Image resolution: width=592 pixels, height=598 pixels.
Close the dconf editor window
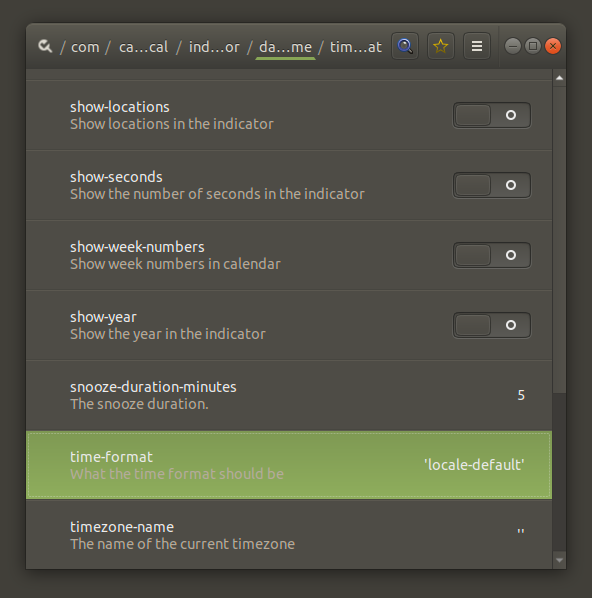tap(553, 46)
